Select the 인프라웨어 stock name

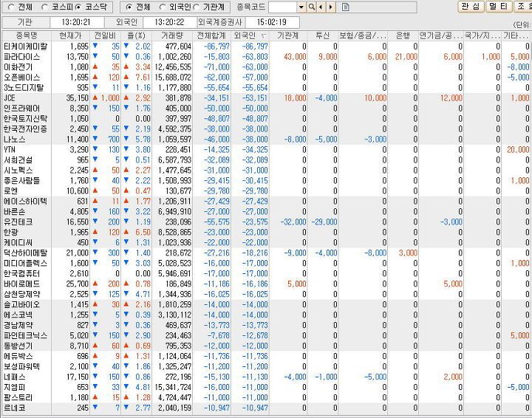click(x=21, y=109)
